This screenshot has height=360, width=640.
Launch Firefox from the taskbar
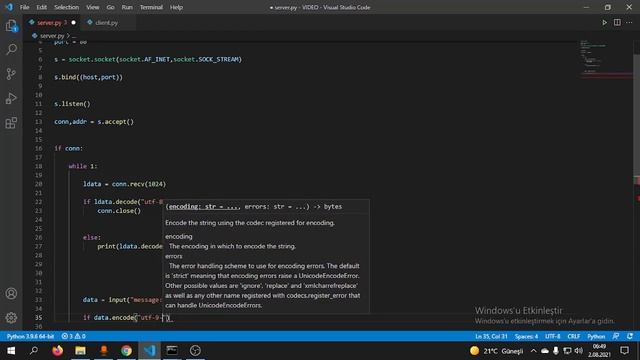click(x=58, y=351)
